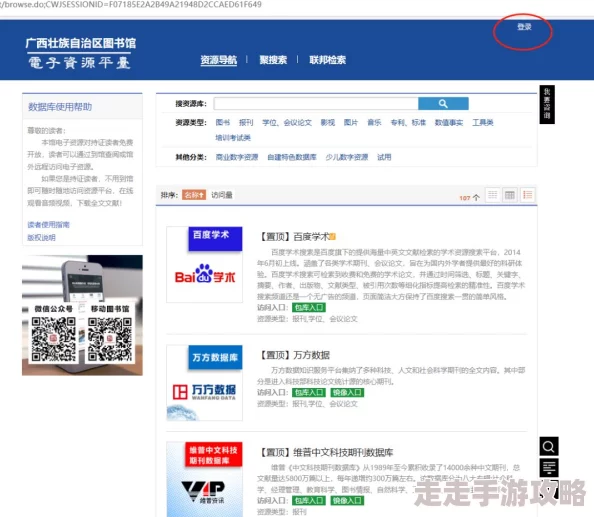Open the 【置顶】万方数据 title link
The image size is (594, 517).
294,355
